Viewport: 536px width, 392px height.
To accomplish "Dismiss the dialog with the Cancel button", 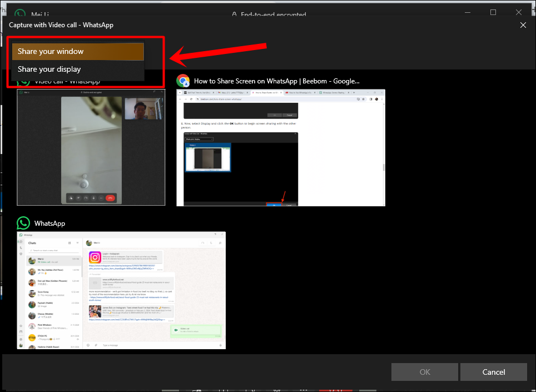I will pos(493,372).
